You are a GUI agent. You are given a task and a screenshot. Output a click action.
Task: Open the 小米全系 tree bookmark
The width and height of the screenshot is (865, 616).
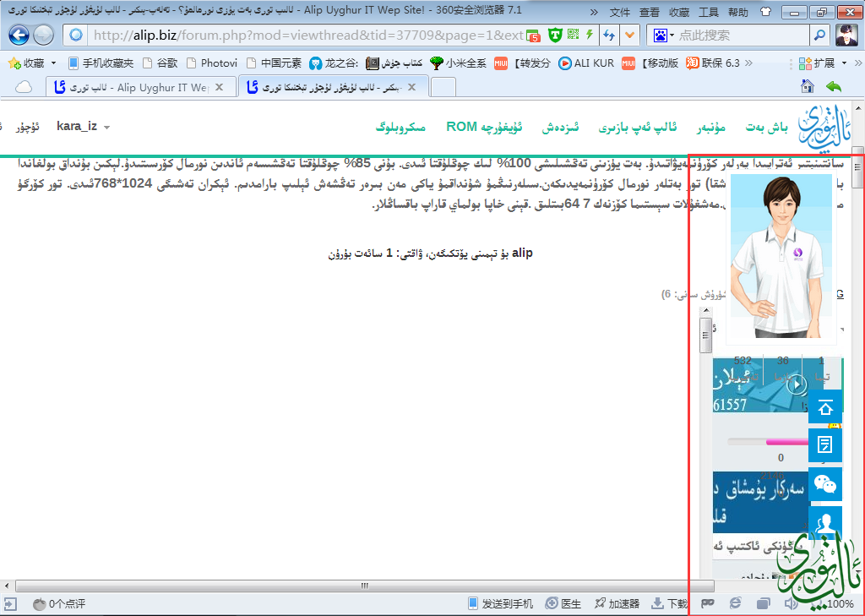pos(459,63)
